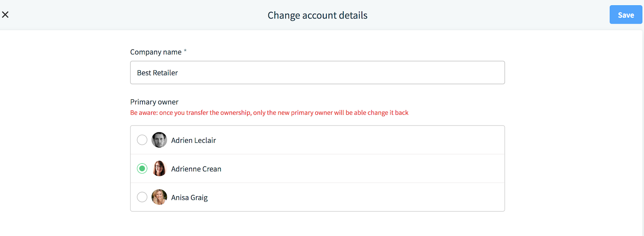
Task: Click the Anisa Graig name label
Action: (190, 197)
